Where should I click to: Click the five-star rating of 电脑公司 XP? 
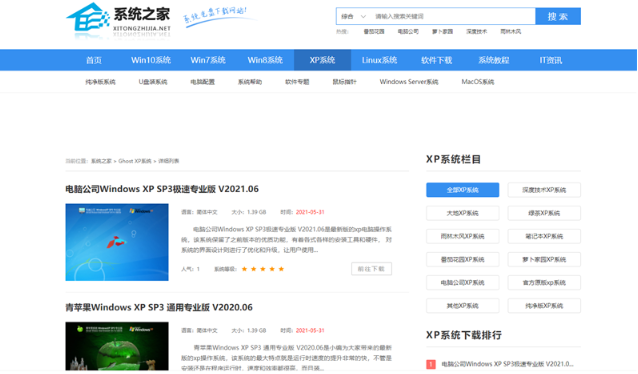(x=262, y=269)
